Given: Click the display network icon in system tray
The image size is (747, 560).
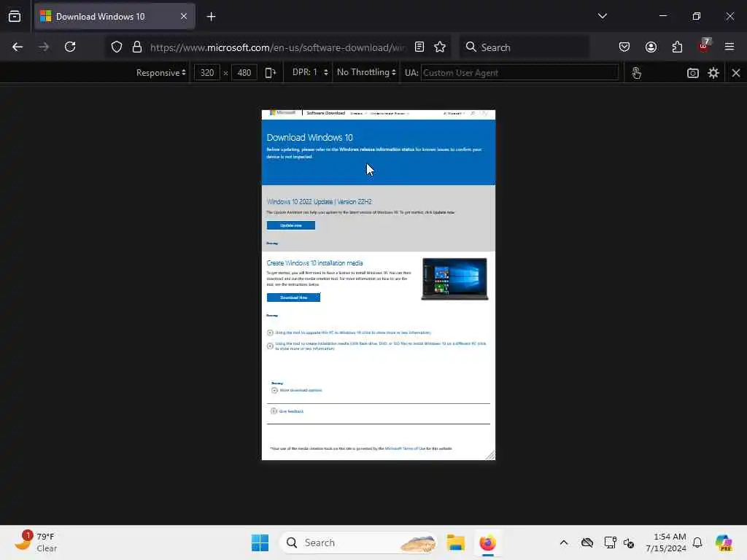Looking at the screenshot, I should pyautogui.click(x=610, y=542).
